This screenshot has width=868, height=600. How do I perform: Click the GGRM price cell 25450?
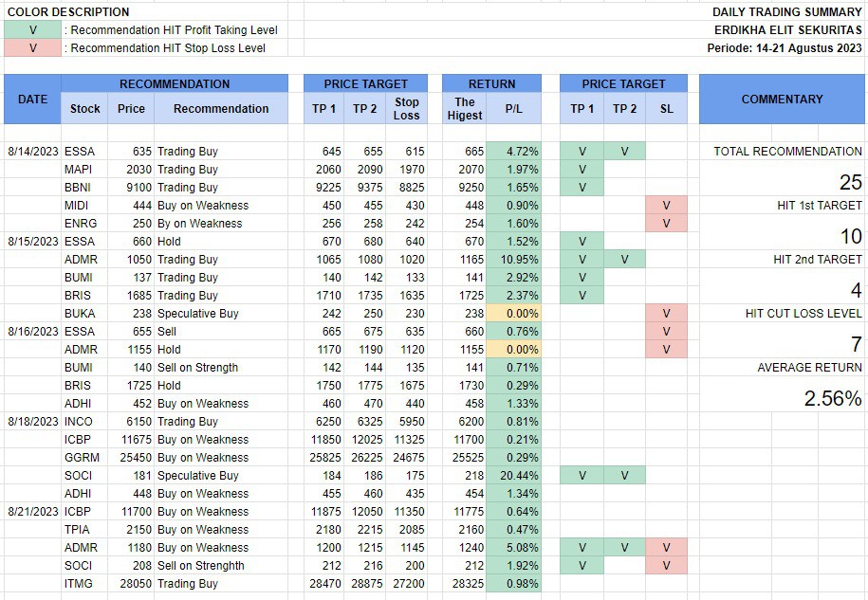[x=131, y=457]
